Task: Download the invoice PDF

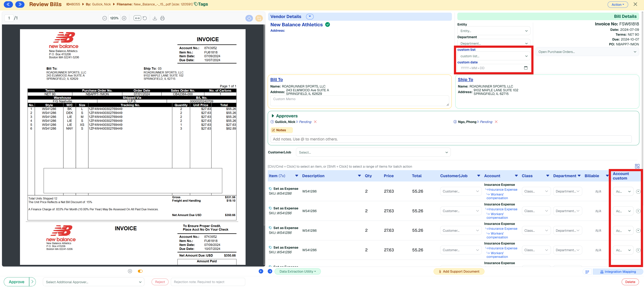Action: click(155, 18)
